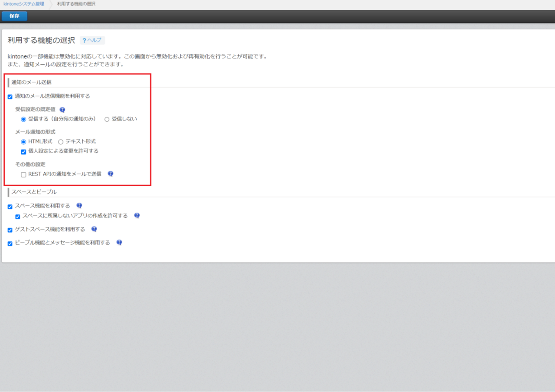555x392 pixels.
Task: Click help icon beside 受信設定の既定値
Action: point(62,110)
